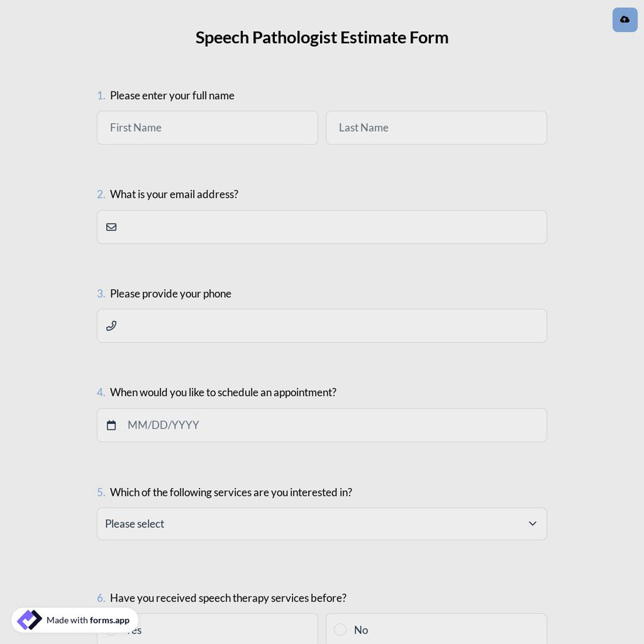Click the chevron on the services dropdown
This screenshot has height=644, width=644.
tap(533, 524)
